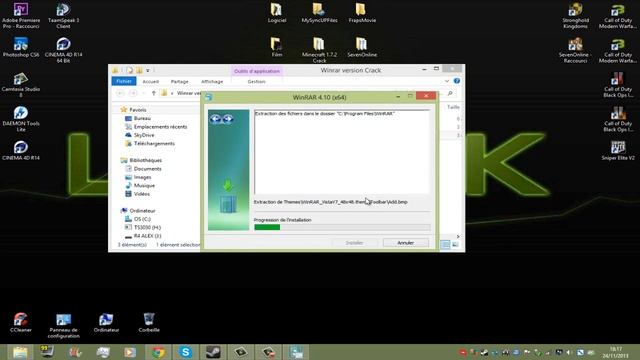Go up one folder level in Explorer
Image resolution: width=640 pixels, height=360 pixels.
[153, 93]
